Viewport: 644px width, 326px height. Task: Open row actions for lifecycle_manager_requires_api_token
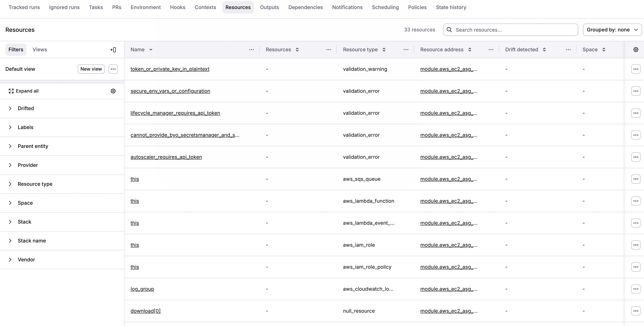pyautogui.click(x=636, y=113)
